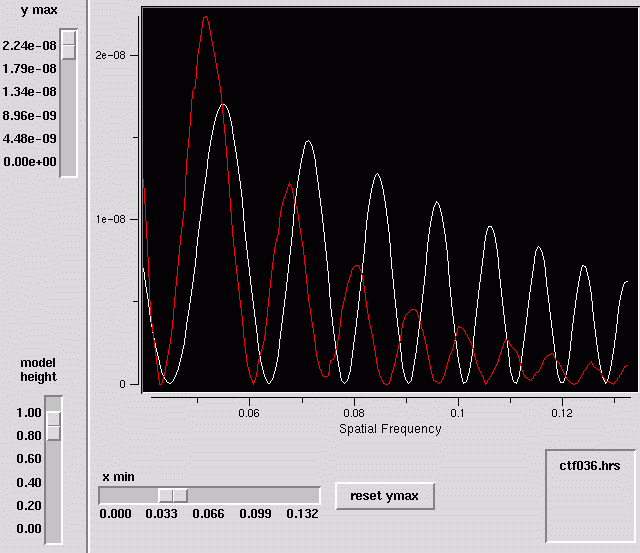Click the x min slider handle
This screenshot has width=640, height=553.
click(173, 495)
